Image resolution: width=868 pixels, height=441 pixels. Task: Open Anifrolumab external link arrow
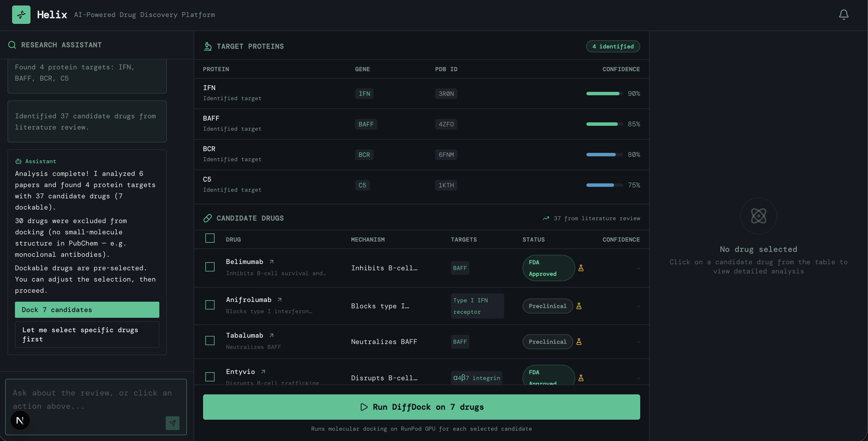pos(280,299)
